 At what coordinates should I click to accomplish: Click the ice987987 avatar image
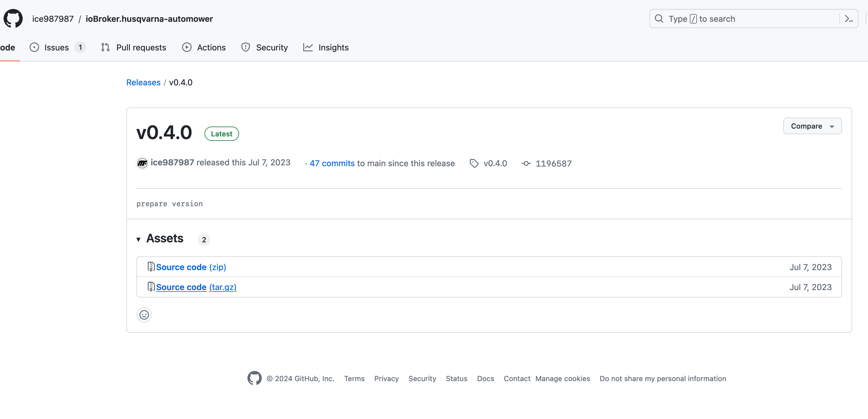pos(142,163)
